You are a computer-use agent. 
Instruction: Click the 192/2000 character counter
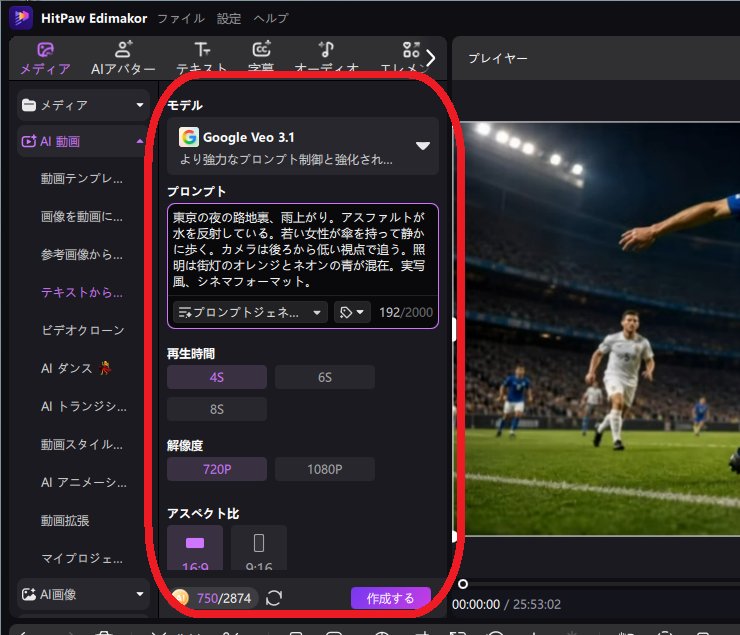click(x=406, y=312)
